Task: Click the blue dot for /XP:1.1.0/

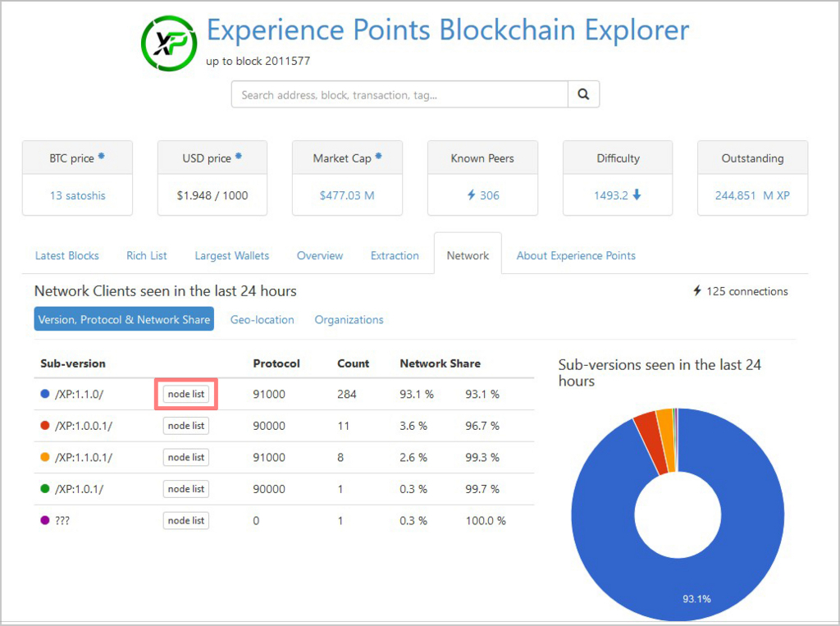Action: (x=45, y=393)
